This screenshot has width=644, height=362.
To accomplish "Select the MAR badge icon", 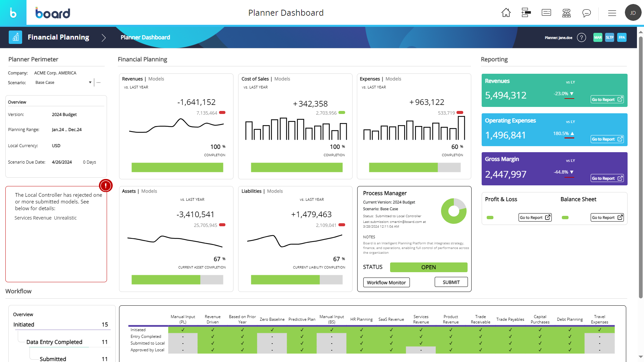I will coord(598,38).
